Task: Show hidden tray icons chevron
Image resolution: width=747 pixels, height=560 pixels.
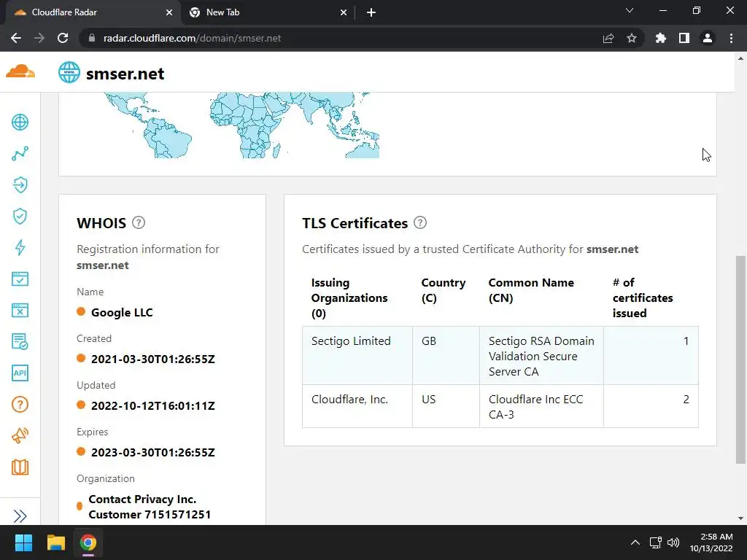Action: point(635,542)
